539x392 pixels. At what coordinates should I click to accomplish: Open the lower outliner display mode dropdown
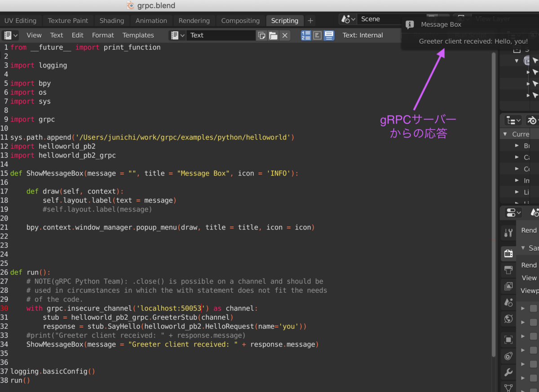point(513,120)
